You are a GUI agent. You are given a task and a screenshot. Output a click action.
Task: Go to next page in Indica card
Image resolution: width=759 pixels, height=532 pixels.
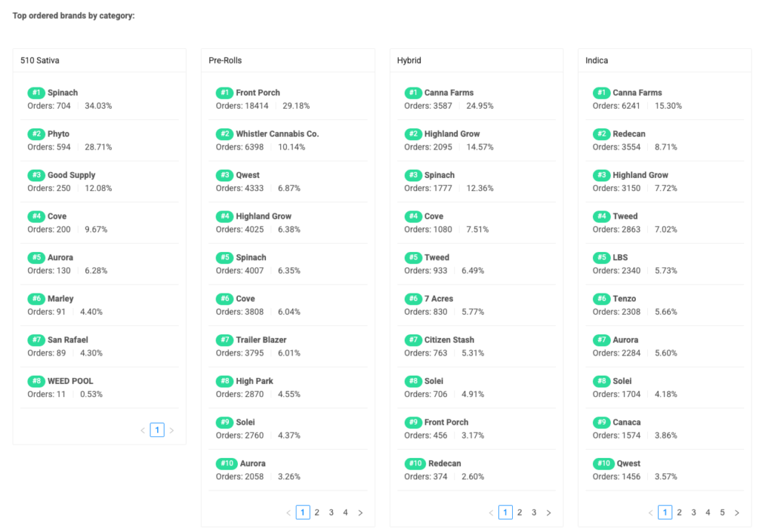737,513
